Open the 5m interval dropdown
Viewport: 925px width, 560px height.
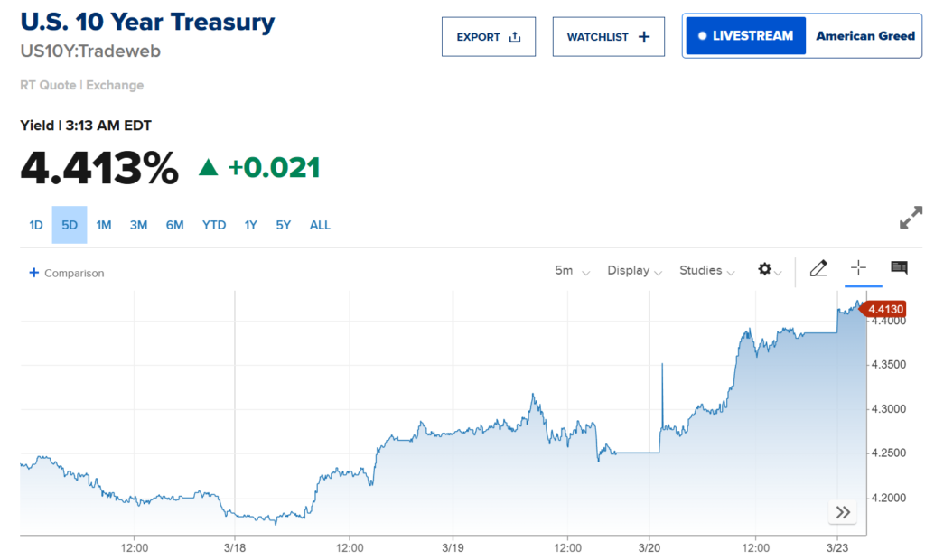click(x=572, y=270)
